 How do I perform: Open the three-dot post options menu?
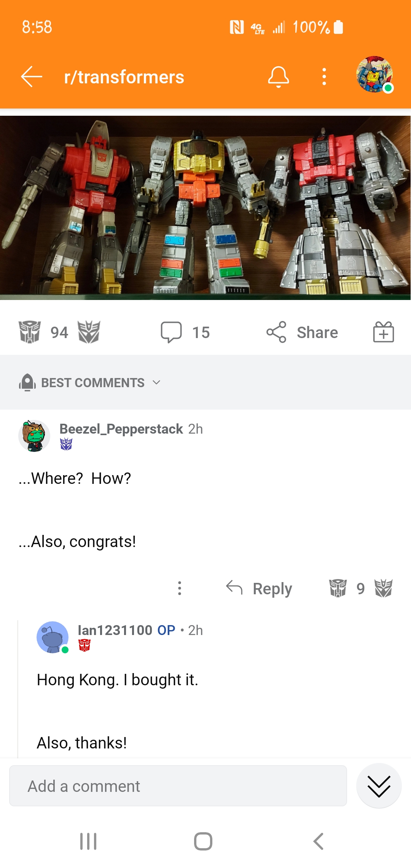point(324,77)
